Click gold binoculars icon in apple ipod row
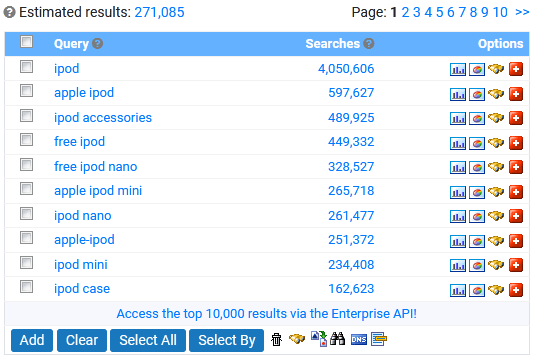 pos(496,93)
